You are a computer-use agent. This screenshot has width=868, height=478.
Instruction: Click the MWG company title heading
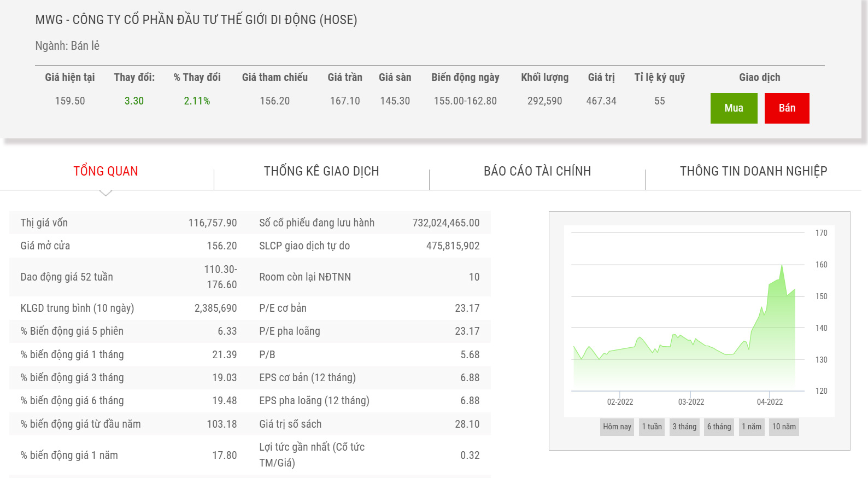coord(196,20)
